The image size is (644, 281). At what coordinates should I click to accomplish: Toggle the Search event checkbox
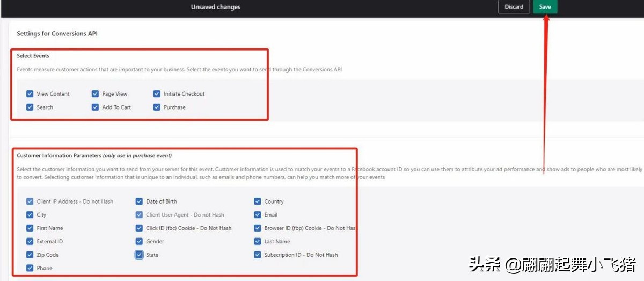[30, 107]
